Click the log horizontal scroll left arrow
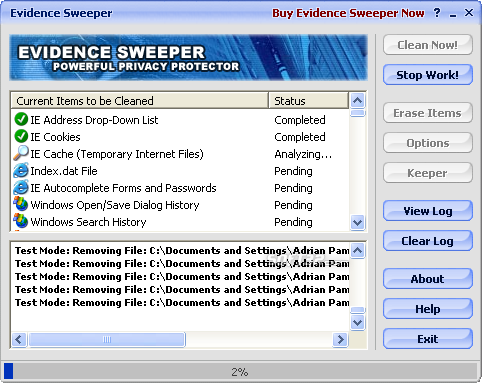 19,340
